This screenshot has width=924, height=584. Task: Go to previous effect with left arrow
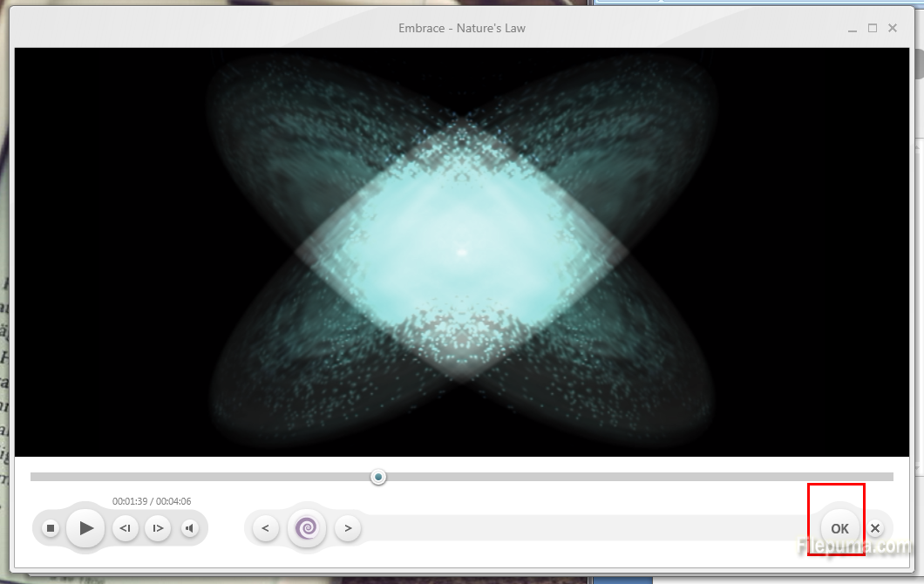click(x=265, y=527)
